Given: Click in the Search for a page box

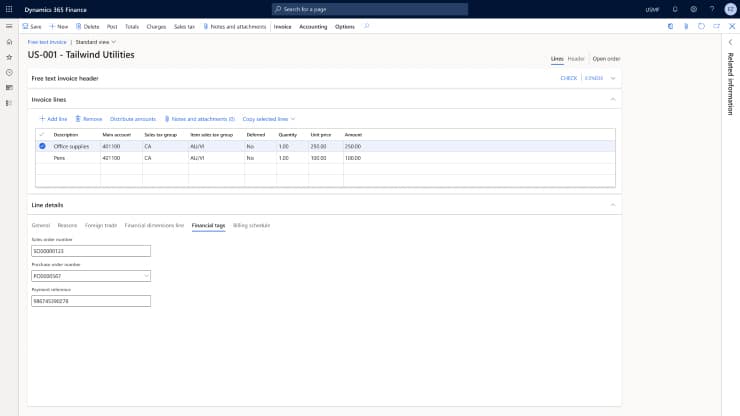Looking at the screenshot, I should pyautogui.click(x=370, y=9).
